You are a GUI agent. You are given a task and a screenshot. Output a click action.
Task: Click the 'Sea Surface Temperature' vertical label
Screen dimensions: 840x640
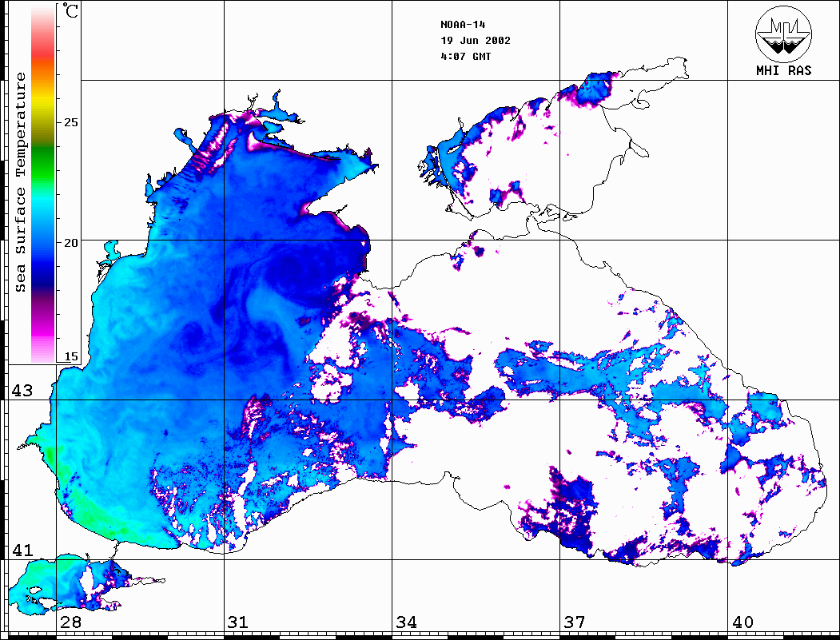tap(20, 182)
